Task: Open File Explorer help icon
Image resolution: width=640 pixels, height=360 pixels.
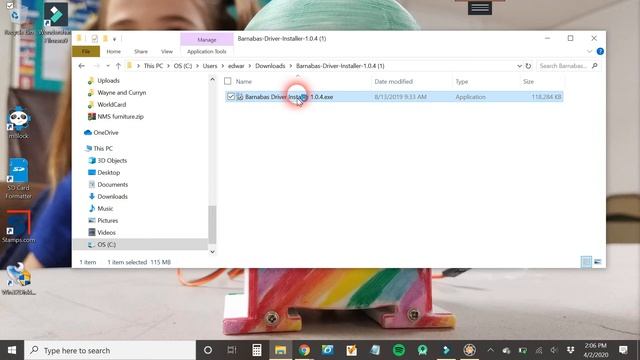Action: click(x=600, y=51)
